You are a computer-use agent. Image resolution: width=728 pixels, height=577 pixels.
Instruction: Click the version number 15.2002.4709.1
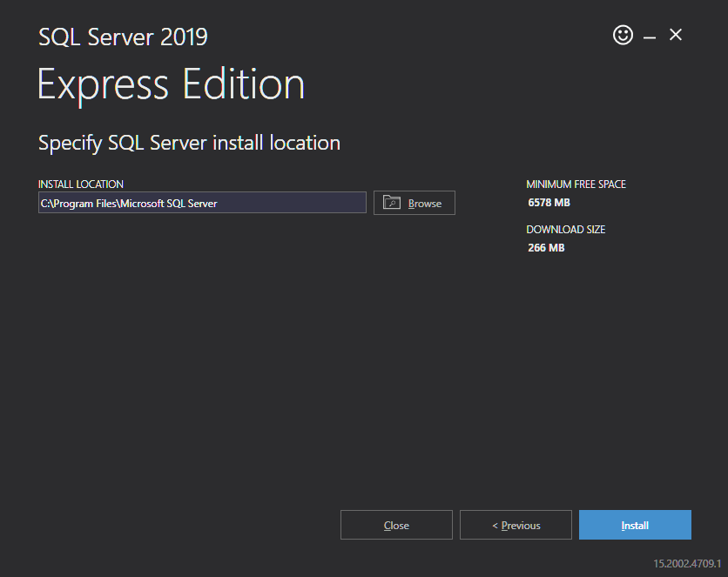687,564
